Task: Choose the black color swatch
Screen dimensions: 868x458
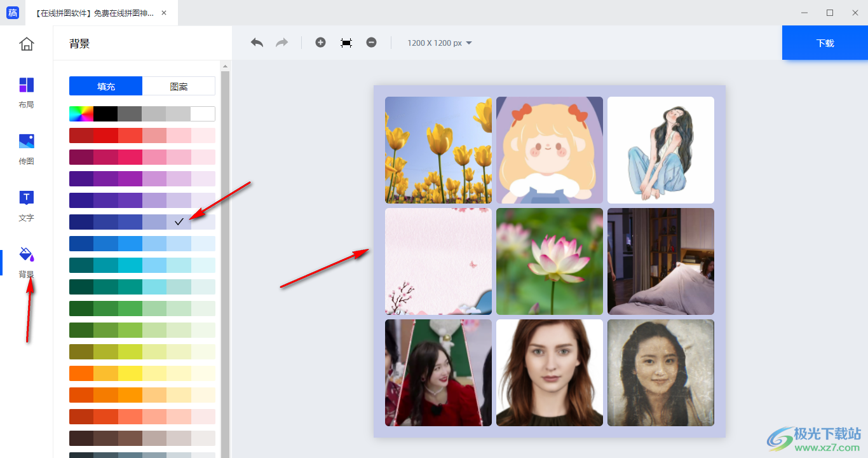Action: point(105,114)
